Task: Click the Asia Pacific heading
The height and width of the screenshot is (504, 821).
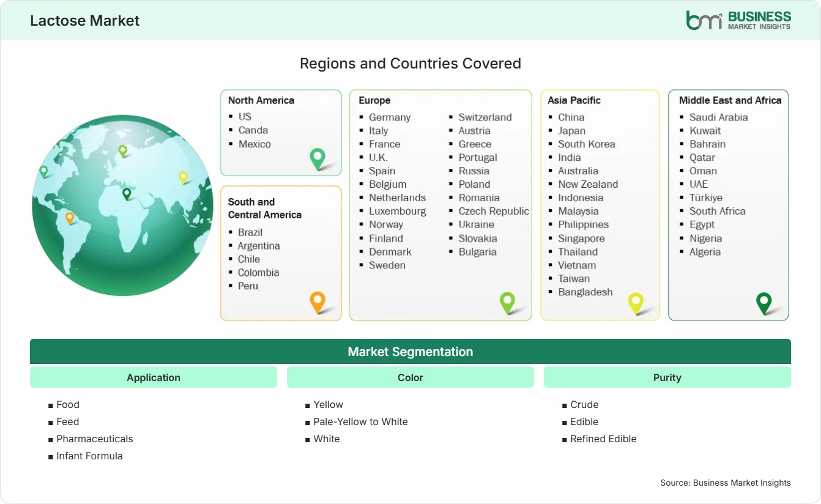Action: (574, 100)
